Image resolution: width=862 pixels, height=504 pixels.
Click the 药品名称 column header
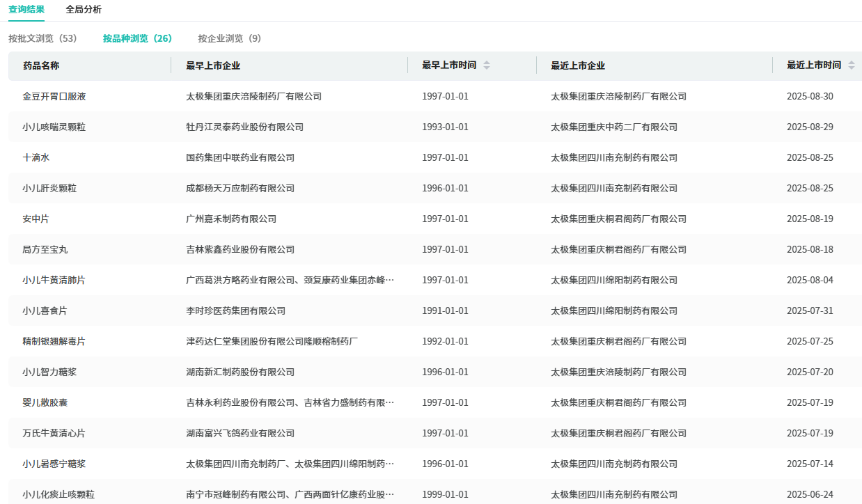click(41, 65)
